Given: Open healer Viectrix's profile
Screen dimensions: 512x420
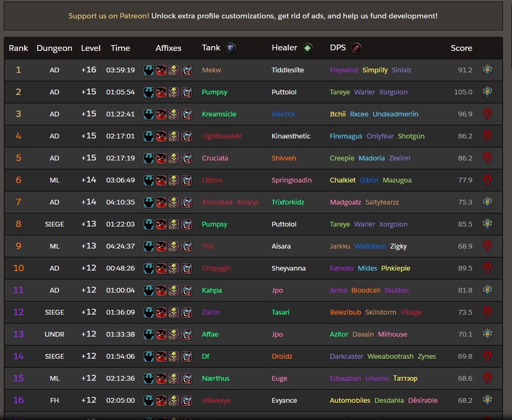Looking at the screenshot, I should pyautogui.click(x=283, y=114).
